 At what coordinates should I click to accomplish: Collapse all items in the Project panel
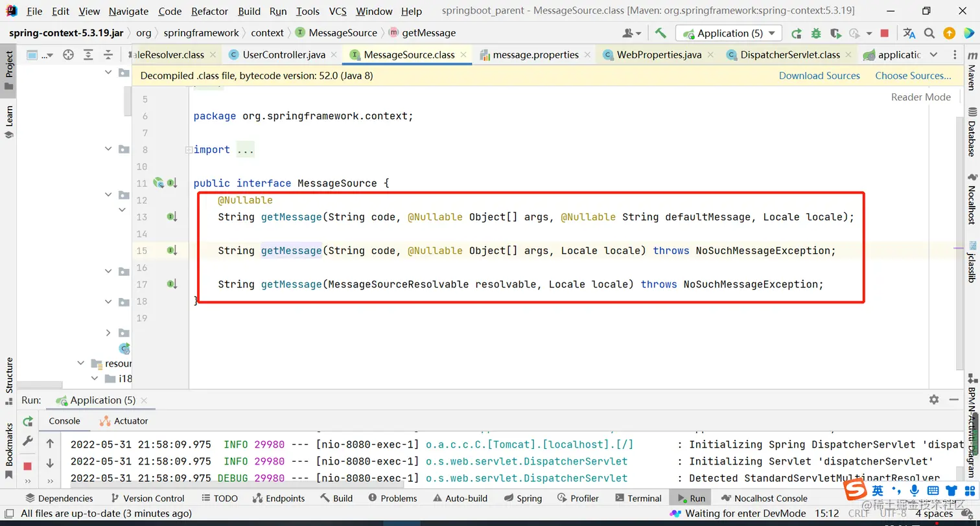(x=108, y=55)
